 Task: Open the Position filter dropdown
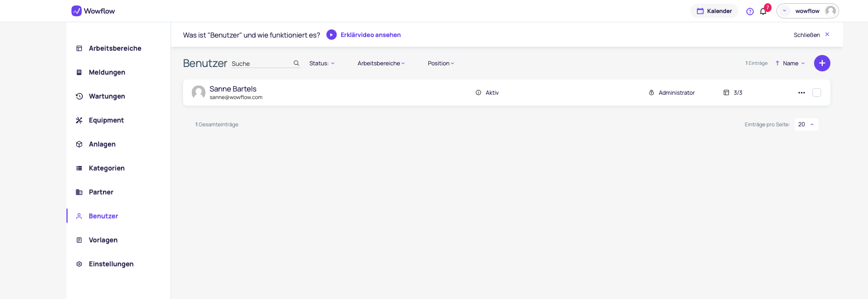point(441,63)
